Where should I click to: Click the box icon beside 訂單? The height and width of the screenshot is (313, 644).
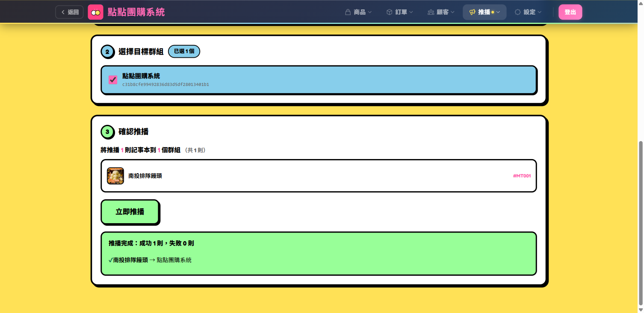click(389, 12)
